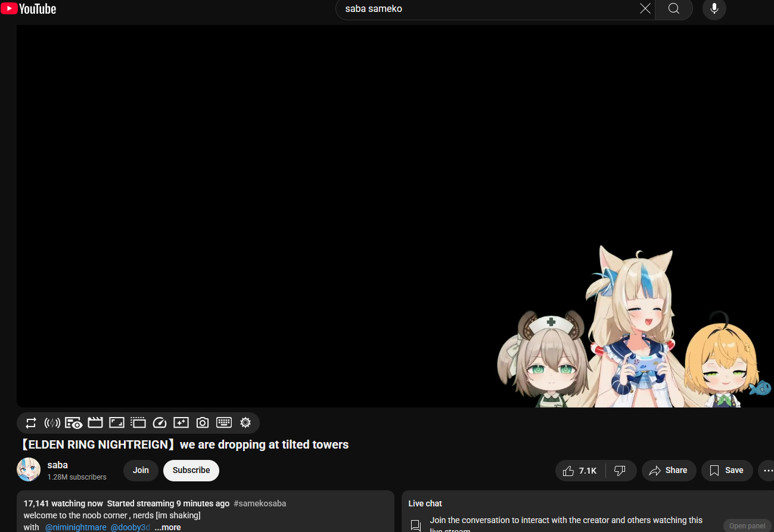Click the live stream video player
Image resolution: width=774 pixels, height=532 pixels.
click(395, 216)
